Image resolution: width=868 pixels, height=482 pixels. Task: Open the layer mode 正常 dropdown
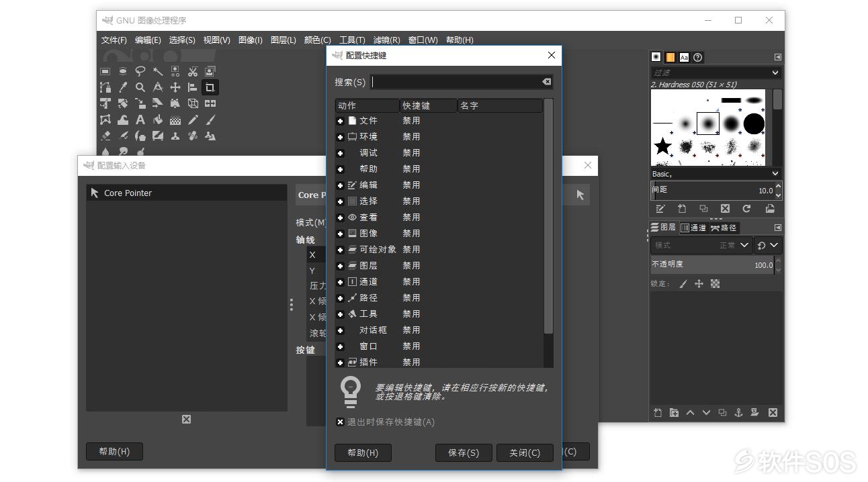point(701,245)
